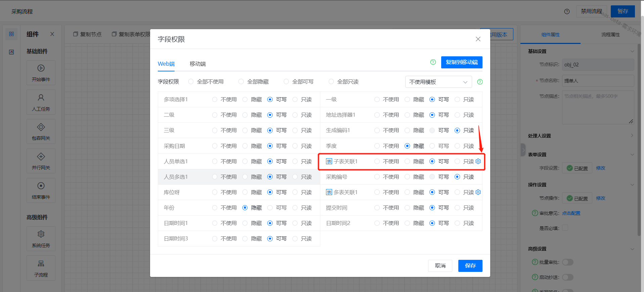Click the table icon beside 多表关联1

pyautogui.click(x=329, y=192)
